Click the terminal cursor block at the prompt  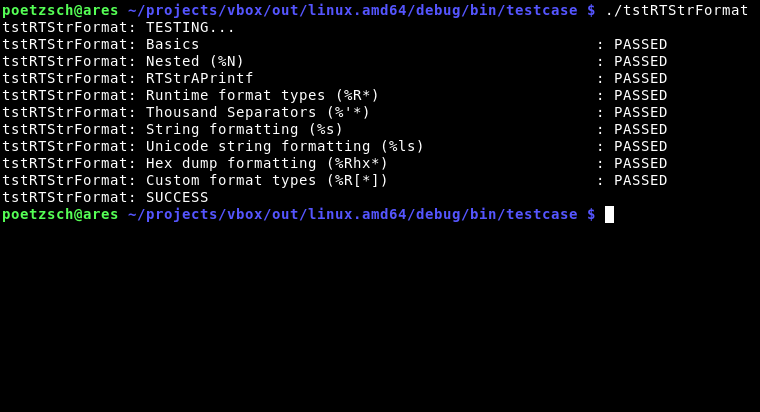(x=609, y=214)
